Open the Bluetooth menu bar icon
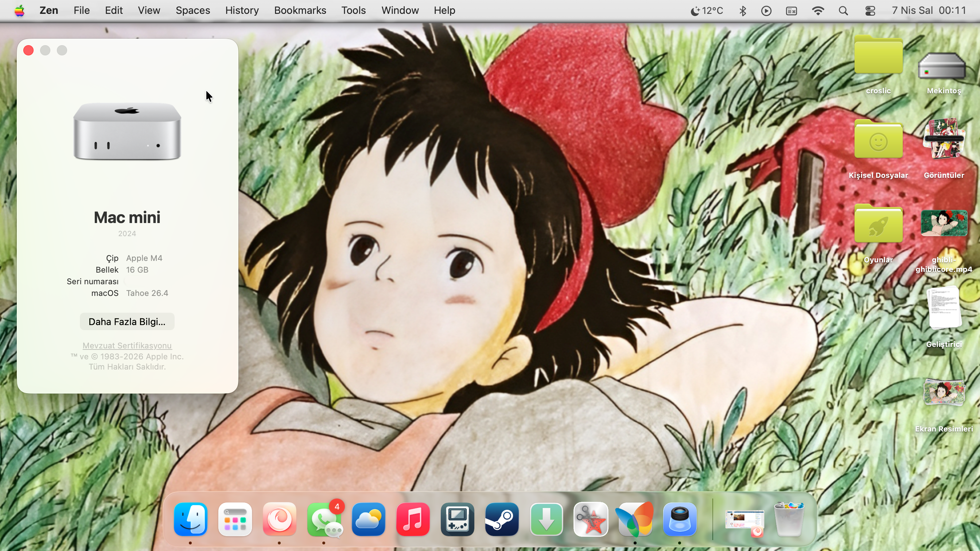The height and width of the screenshot is (551, 980). pyautogui.click(x=743, y=11)
